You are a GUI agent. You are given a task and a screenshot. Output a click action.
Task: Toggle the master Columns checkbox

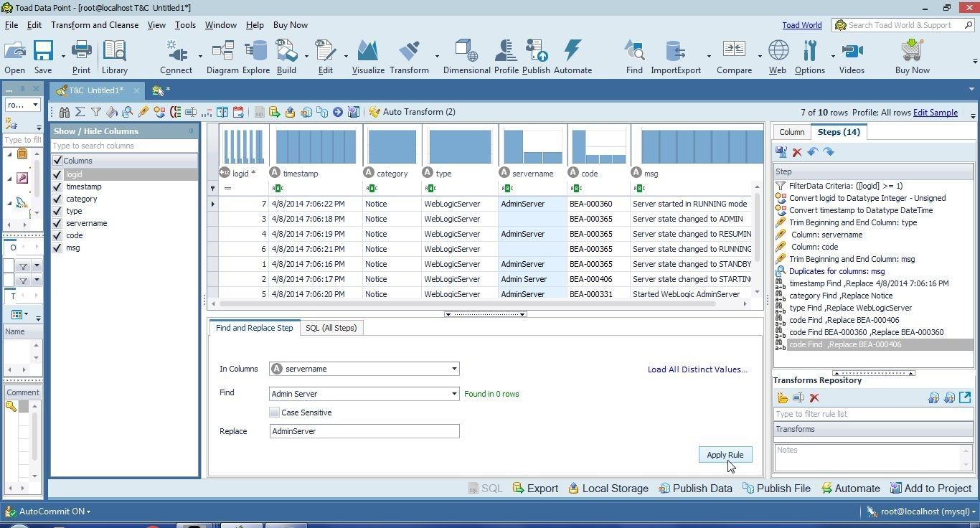pos(57,161)
